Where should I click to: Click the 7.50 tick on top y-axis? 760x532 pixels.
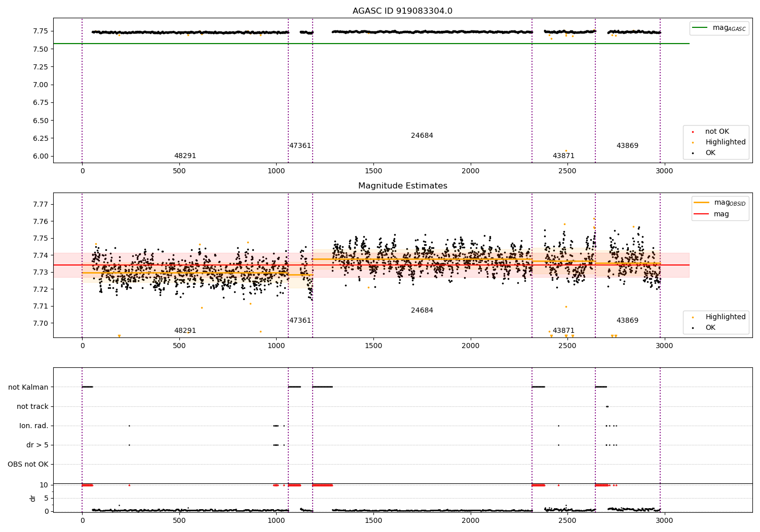[40, 49]
